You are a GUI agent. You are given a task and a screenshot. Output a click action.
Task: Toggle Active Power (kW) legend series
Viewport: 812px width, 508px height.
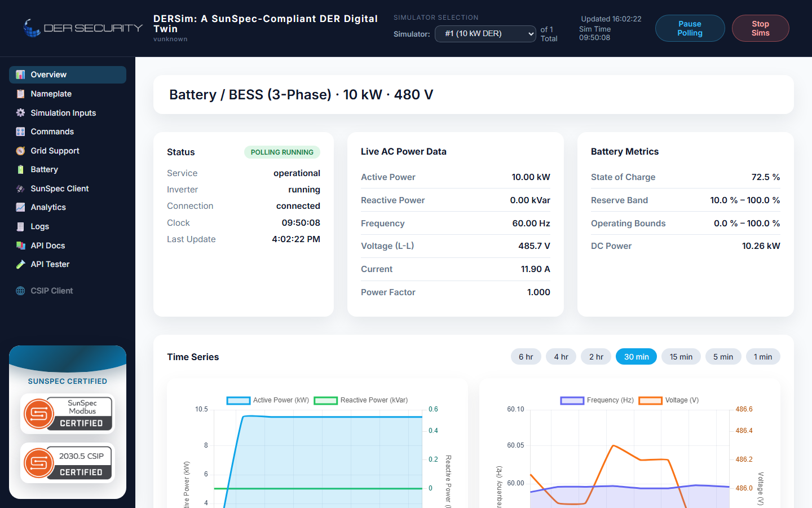click(268, 400)
